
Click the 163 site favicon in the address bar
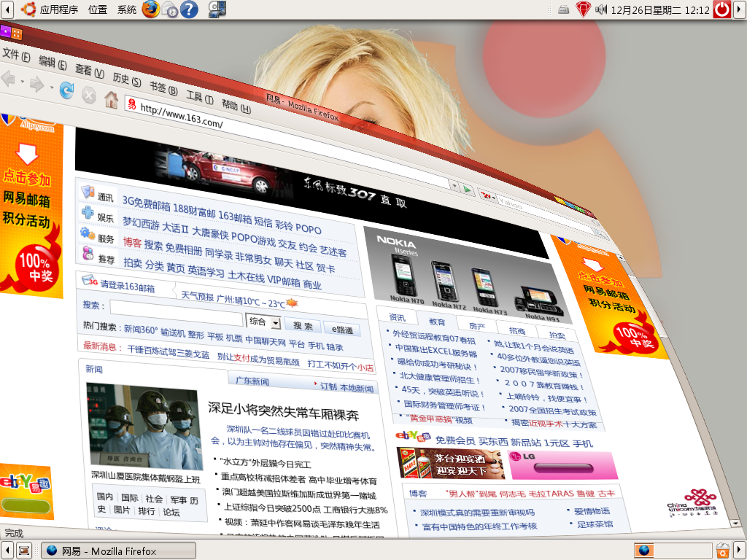[x=133, y=104]
